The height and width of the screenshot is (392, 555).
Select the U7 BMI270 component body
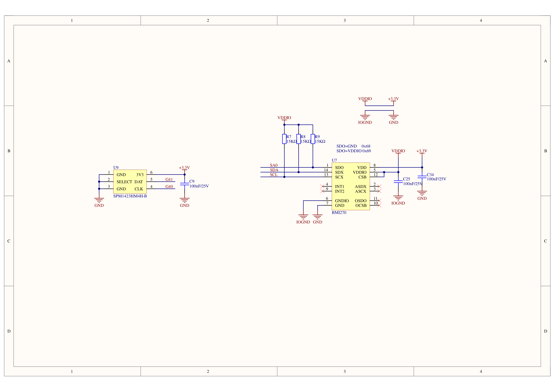(x=351, y=186)
